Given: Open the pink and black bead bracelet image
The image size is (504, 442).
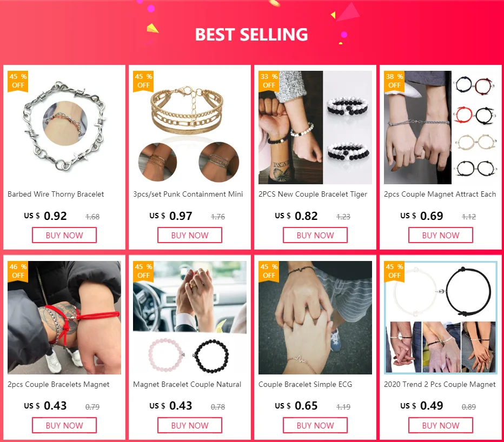Looking at the screenshot, I should 190,318.
